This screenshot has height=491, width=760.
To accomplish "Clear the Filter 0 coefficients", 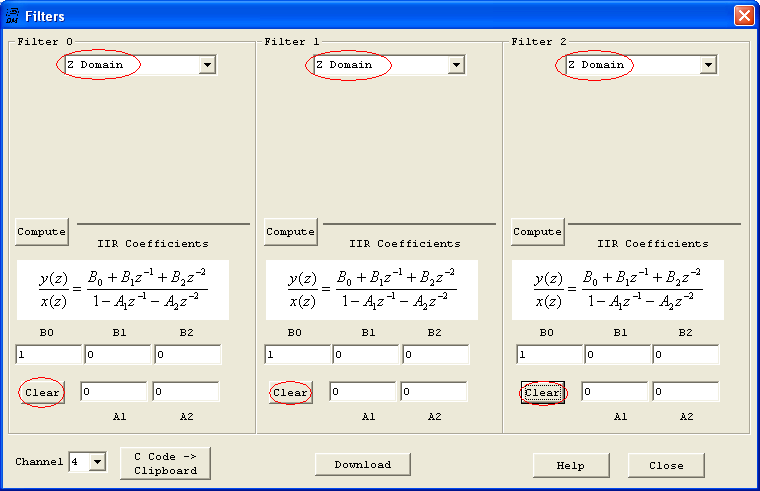I will [x=41, y=392].
